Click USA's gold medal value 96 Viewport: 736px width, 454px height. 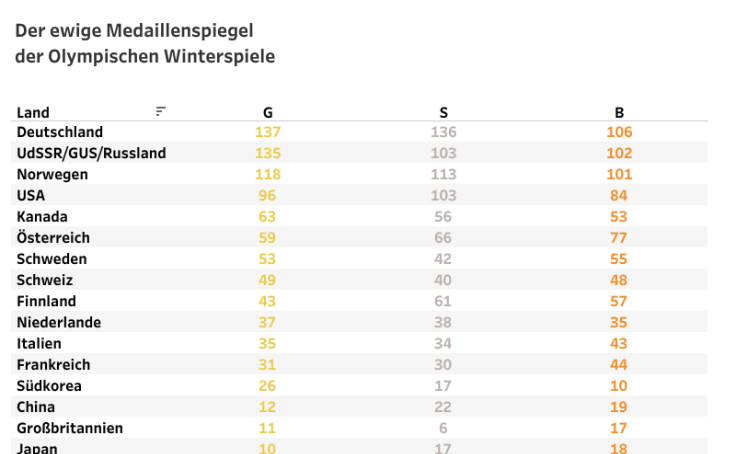coord(267,195)
